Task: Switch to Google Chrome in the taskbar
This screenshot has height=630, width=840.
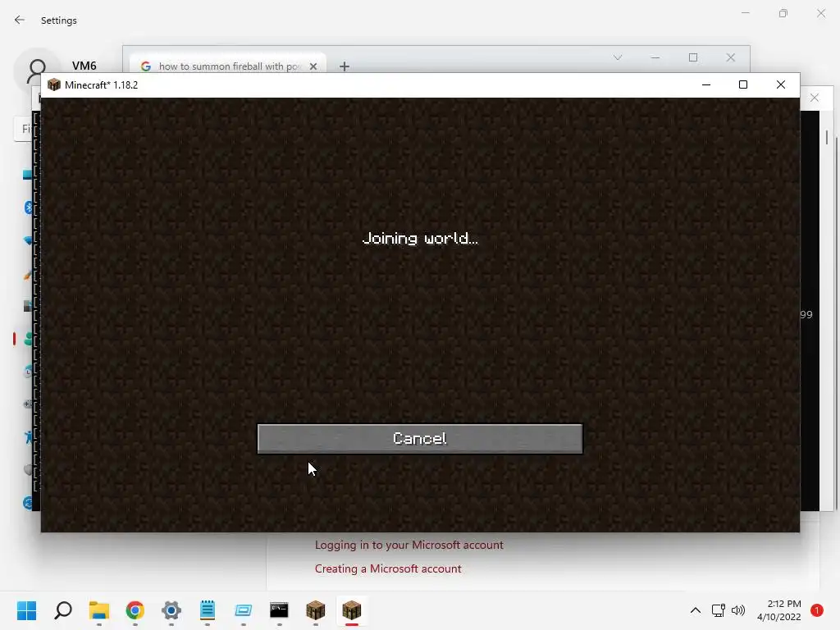Action: click(x=135, y=610)
